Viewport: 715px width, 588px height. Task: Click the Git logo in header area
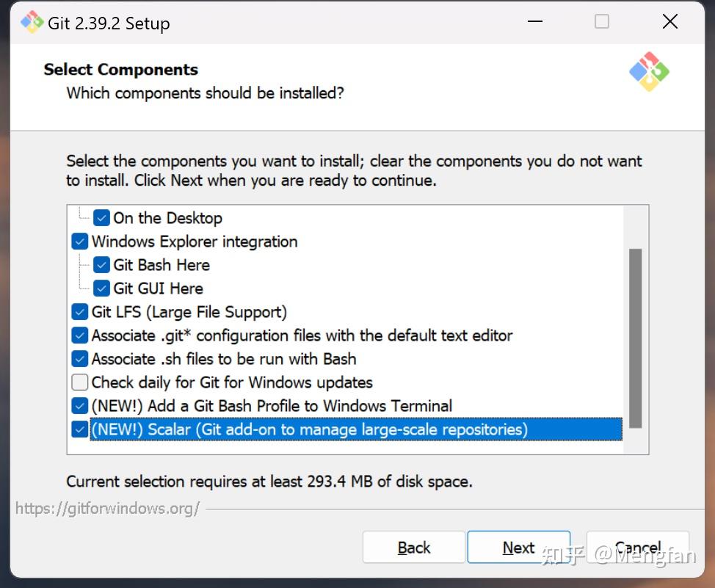click(x=649, y=72)
